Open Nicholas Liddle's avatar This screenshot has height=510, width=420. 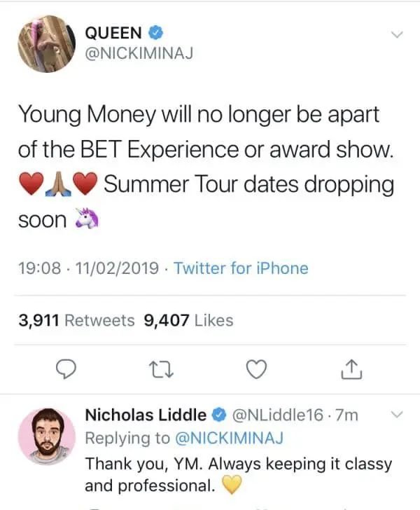coord(46,436)
